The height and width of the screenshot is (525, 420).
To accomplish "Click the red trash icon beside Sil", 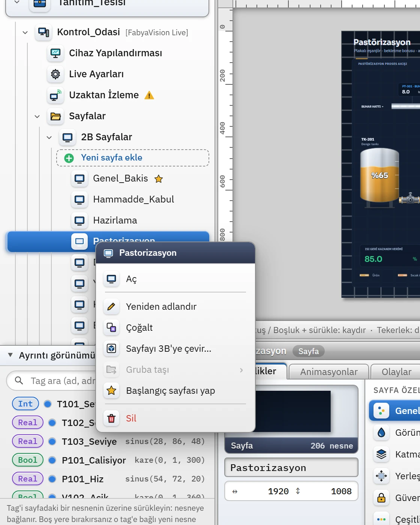I will 111,418.
